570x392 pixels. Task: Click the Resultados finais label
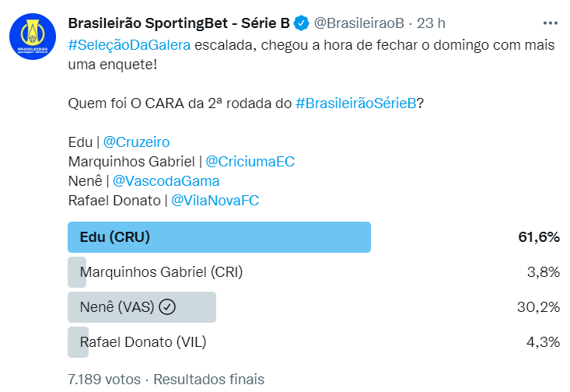(x=208, y=380)
